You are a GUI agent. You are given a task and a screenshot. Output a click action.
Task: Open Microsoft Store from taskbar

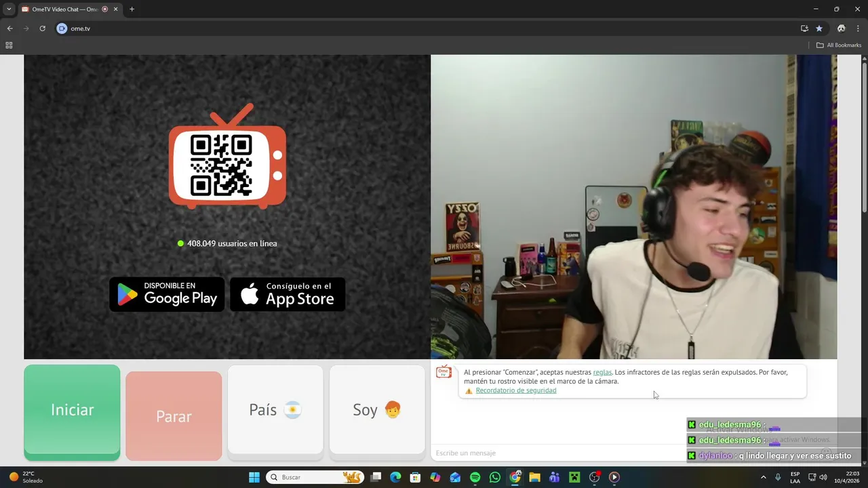pyautogui.click(x=415, y=477)
